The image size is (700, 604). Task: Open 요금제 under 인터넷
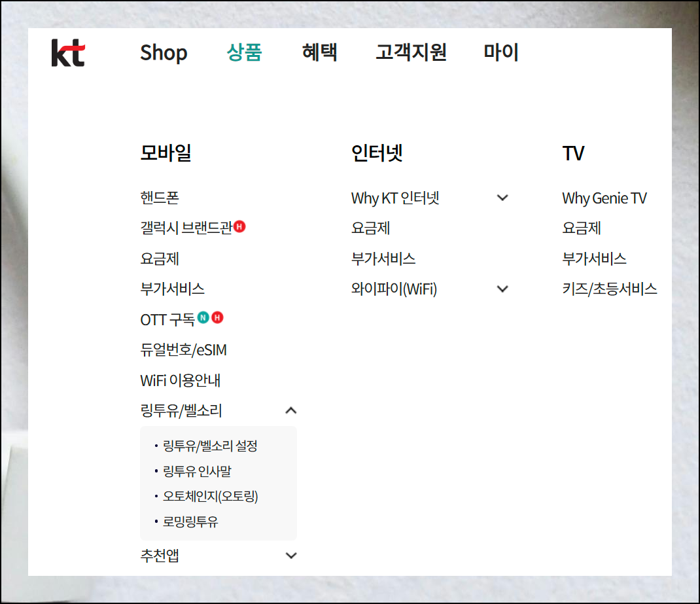point(370,228)
